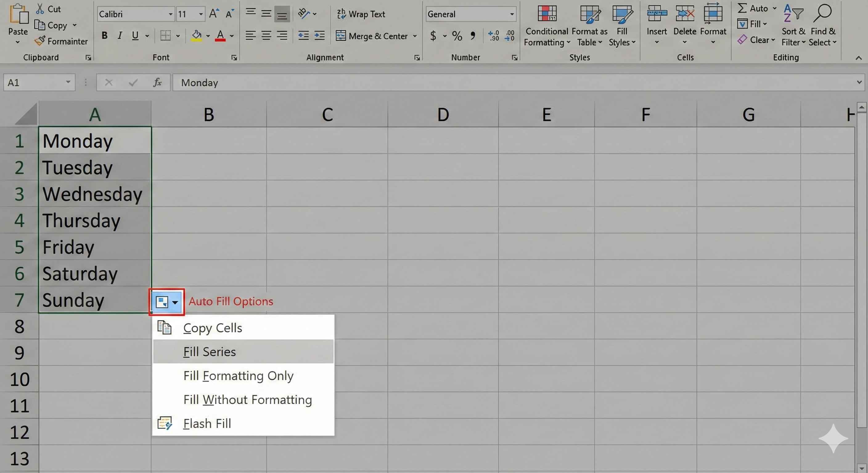Viewport: 868px width, 473px height.
Task: Expand the font size dropdown
Action: click(200, 14)
